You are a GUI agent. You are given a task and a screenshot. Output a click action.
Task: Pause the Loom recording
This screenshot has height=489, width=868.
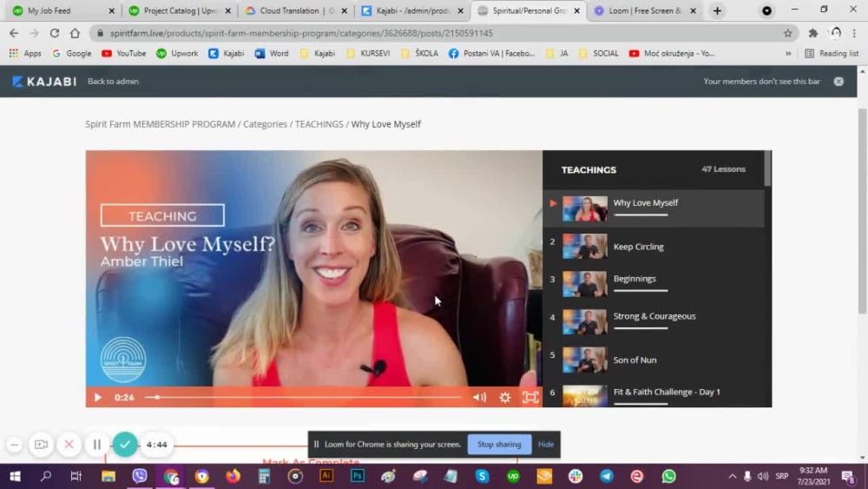click(x=97, y=444)
